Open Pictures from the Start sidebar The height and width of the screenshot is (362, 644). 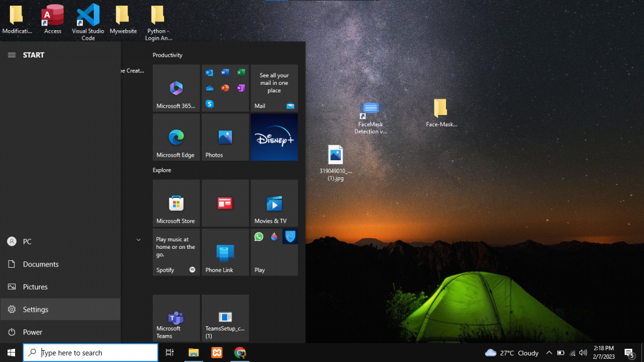[x=60, y=287]
